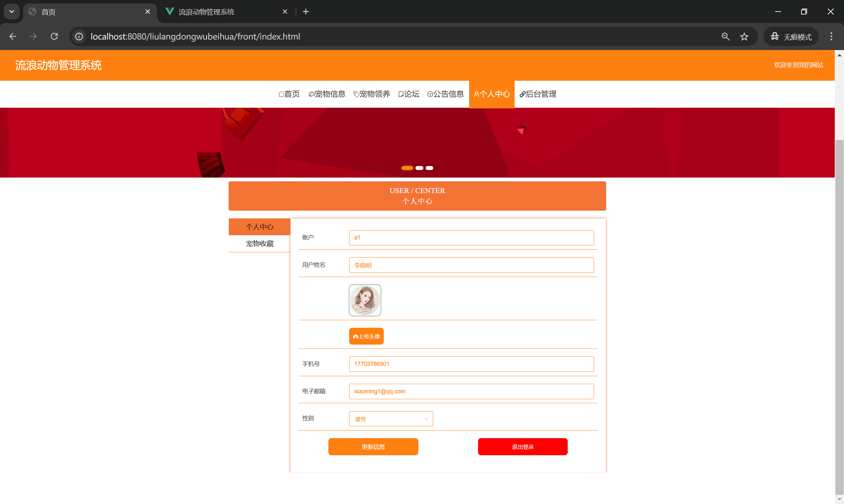844x504 pixels.
Task: Close the 流浪动物管理系统 tab
Action: click(285, 12)
